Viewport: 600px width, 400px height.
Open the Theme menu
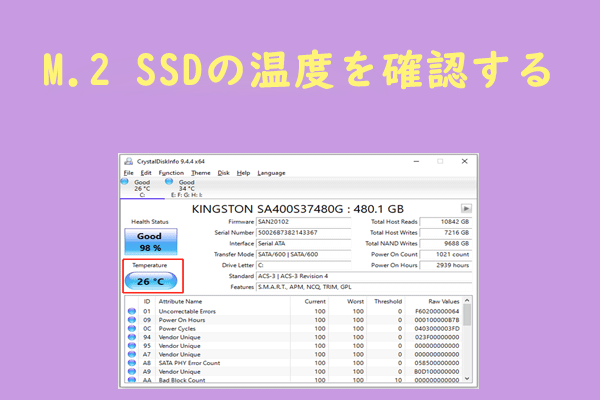pyautogui.click(x=201, y=173)
